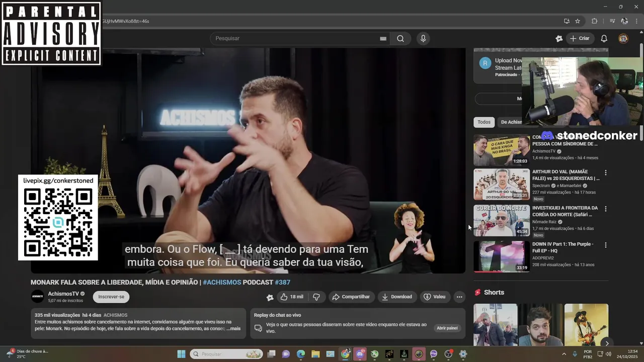Expand description with "...mais"
644x362 pixels.
233,329
